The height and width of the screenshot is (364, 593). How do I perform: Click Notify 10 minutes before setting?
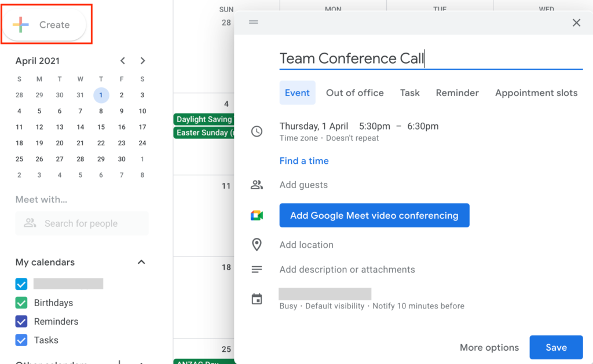[x=418, y=306]
